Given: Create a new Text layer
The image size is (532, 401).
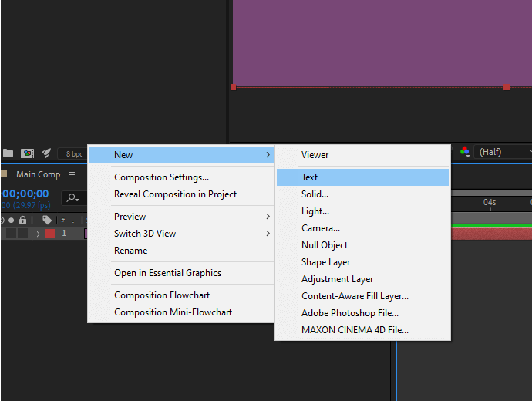Looking at the screenshot, I should click(362, 177).
